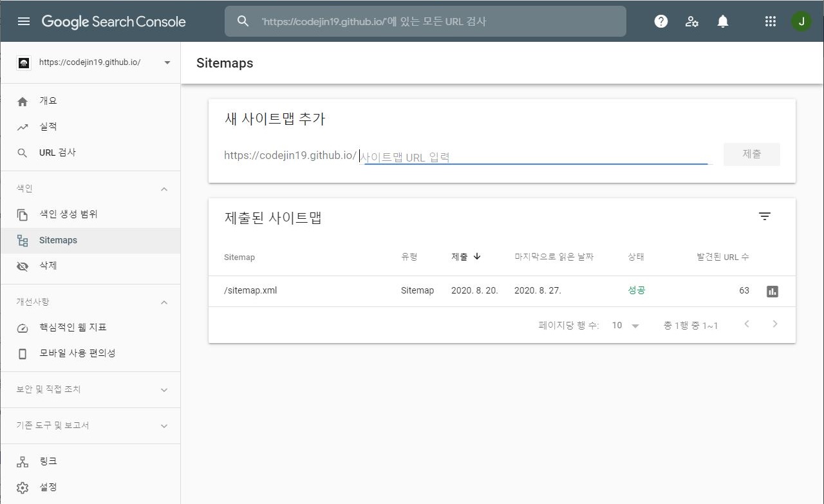The height and width of the screenshot is (504, 824).
Task: Click the /sitemap.xml row entry
Action: (250, 290)
